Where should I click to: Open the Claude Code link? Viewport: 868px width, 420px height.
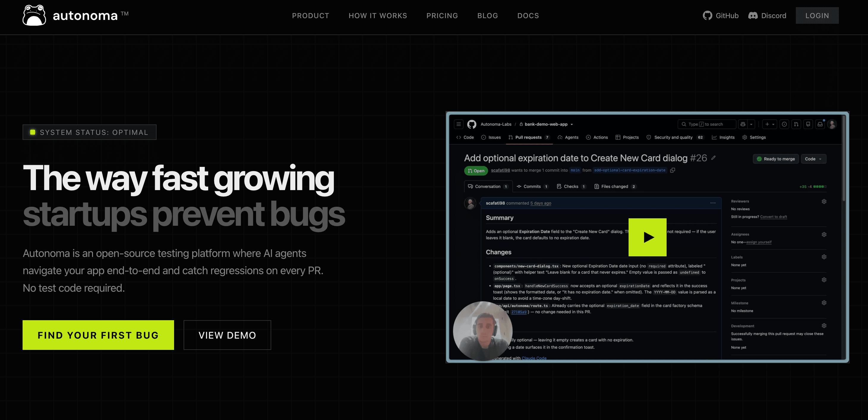click(x=534, y=358)
